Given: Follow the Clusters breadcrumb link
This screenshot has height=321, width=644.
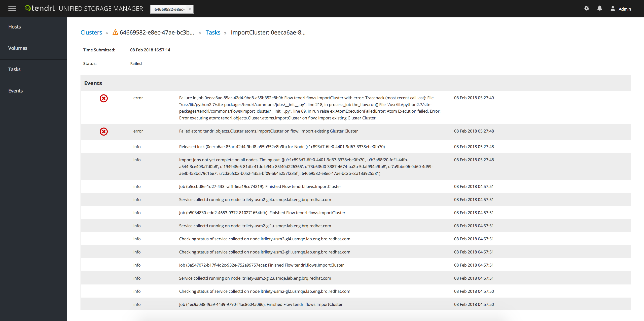Looking at the screenshot, I should pyautogui.click(x=91, y=33).
